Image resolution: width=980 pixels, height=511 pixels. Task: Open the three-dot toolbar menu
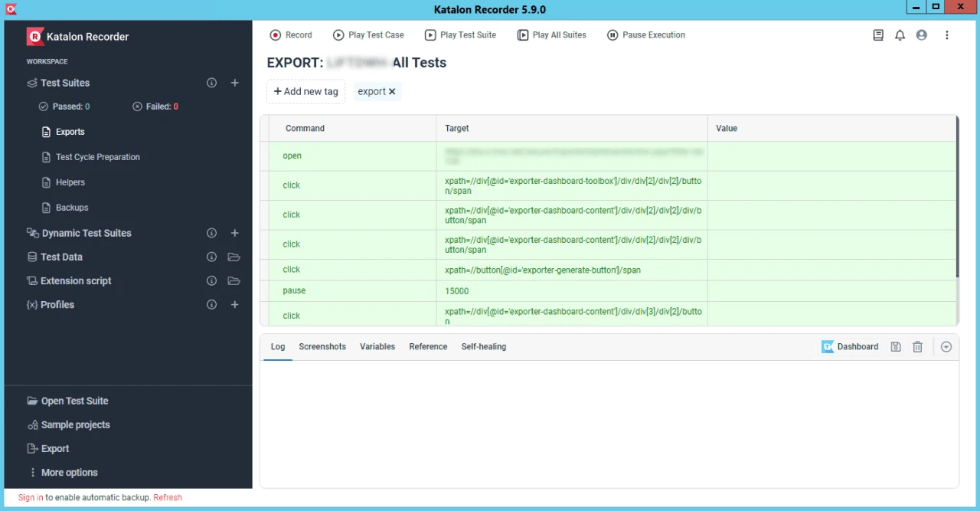click(947, 35)
